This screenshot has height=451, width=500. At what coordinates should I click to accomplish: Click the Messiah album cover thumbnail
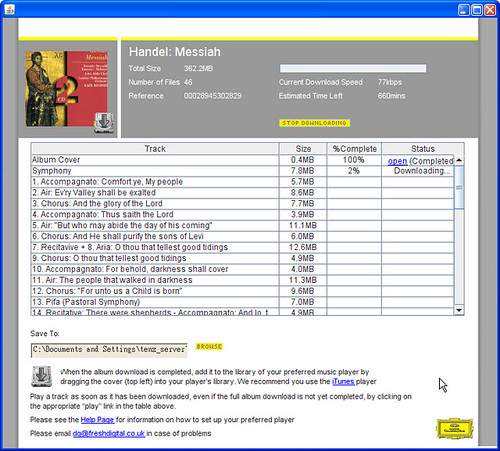coord(67,89)
